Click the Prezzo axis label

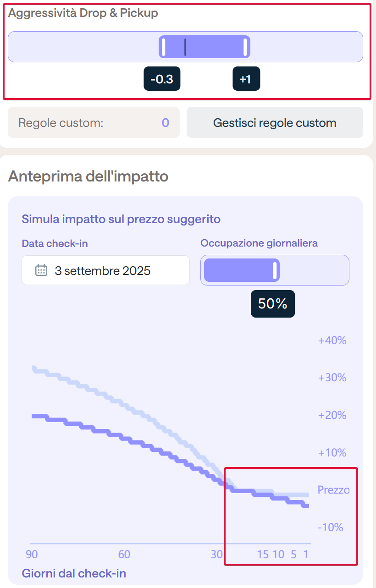pyautogui.click(x=333, y=490)
